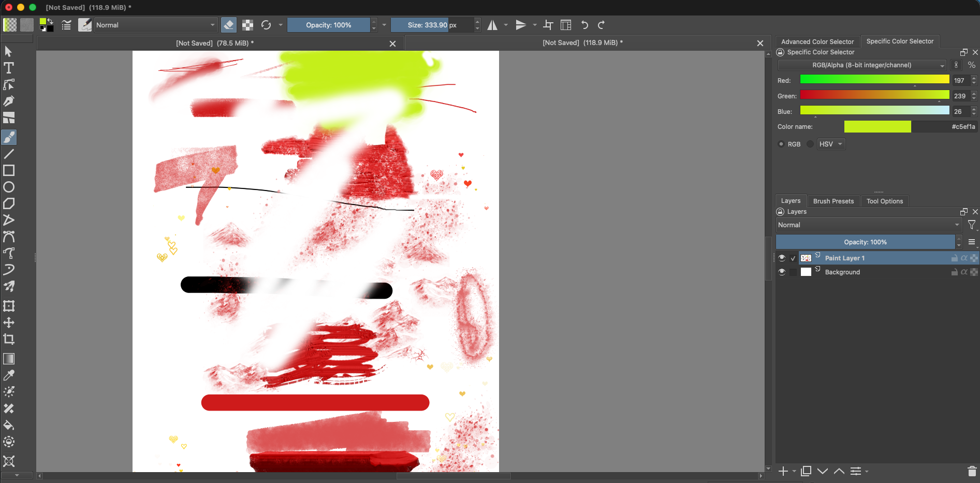Switch to Brush Presets tab
The height and width of the screenshot is (483, 980).
pyautogui.click(x=833, y=201)
